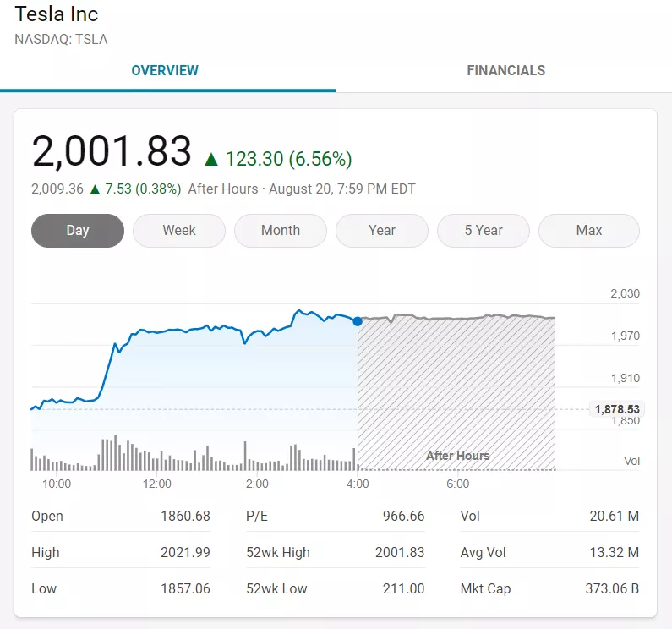Click the P/E ratio value 966.66
The image size is (672, 629).
tap(400, 517)
